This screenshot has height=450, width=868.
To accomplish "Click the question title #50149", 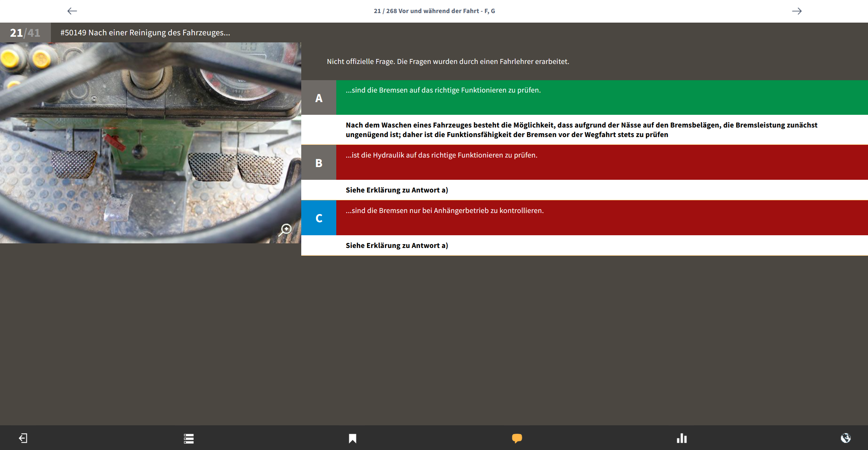I will pyautogui.click(x=145, y=32).
